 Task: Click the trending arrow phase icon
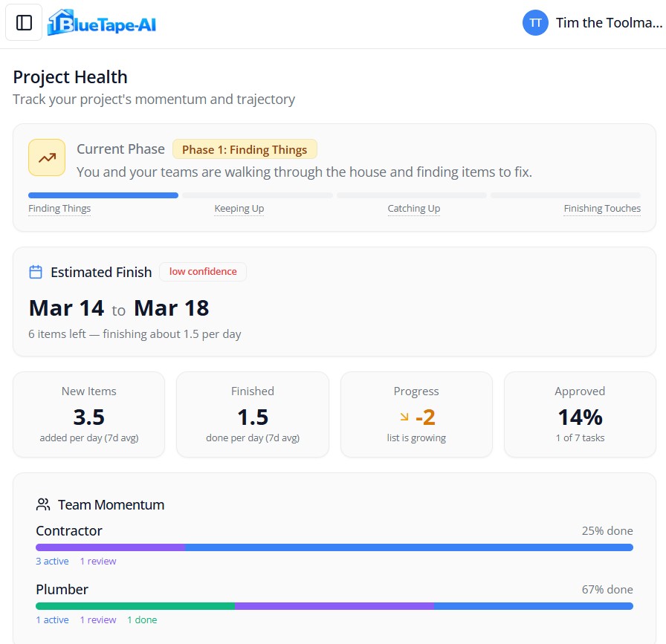tap(47, 157)
